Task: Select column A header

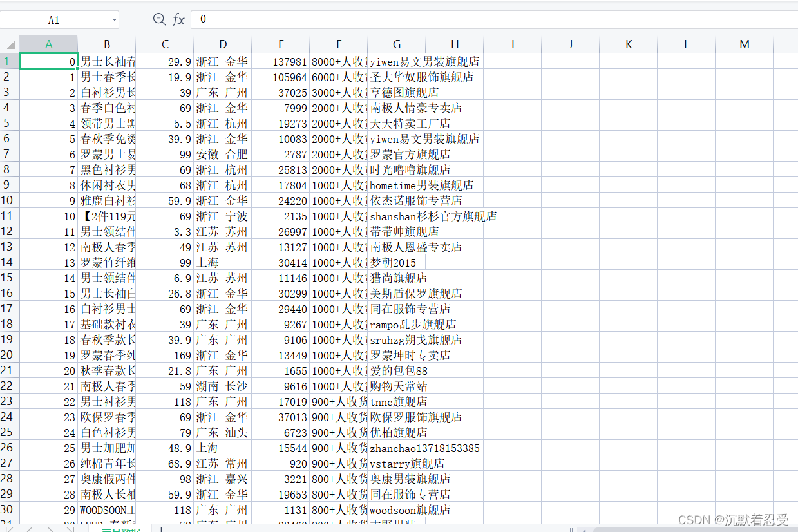Action: 49,44
